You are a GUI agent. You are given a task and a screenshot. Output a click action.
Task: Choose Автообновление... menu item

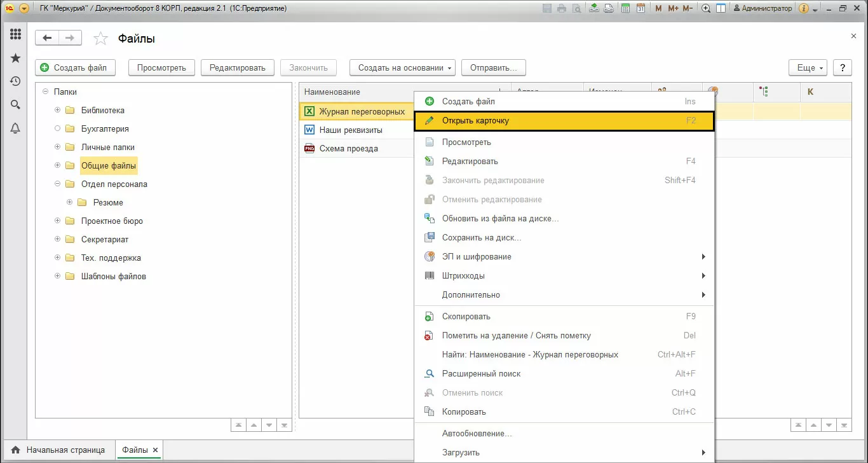coord(564,433)
